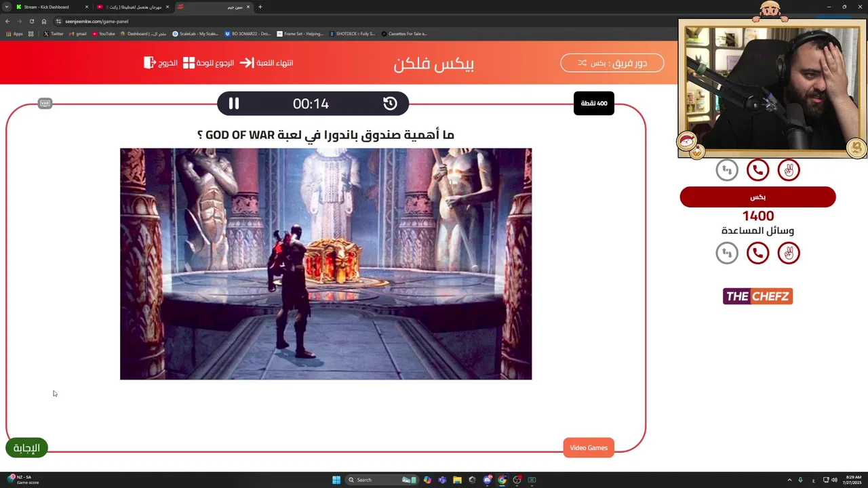Click the greyed swap lifeline under وسائل المساعدة
The width and height of the screenshot is (868, 488).
(727, 253)
